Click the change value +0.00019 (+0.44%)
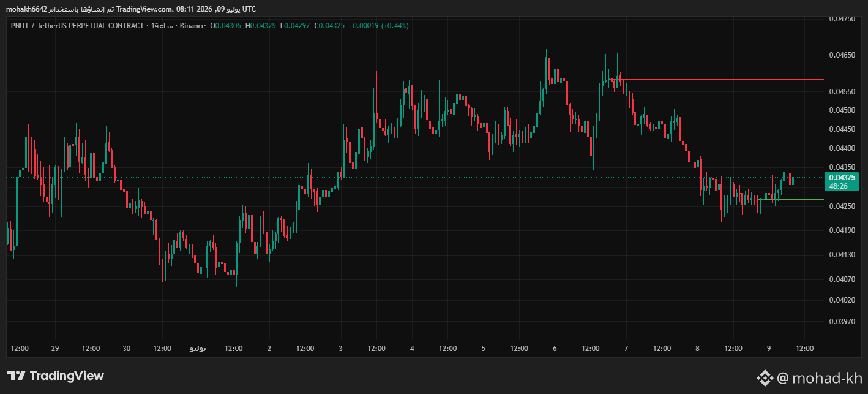 tap(379, 26)
